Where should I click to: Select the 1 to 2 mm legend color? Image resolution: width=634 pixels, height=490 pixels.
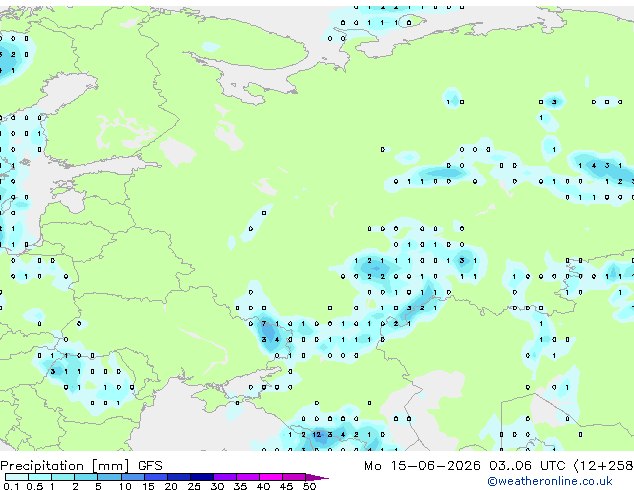(63, 477)
